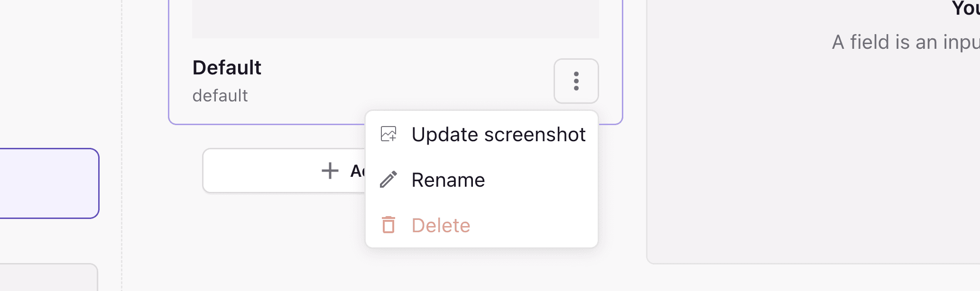Click the three-dot menu icon on Default card
The width and height of the screenshot is (980, 291).
tap(576, 81)
